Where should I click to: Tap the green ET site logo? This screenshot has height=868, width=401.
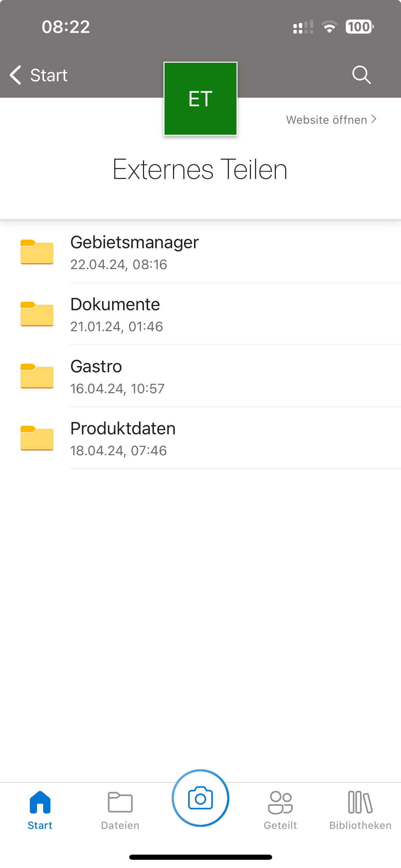pos(200,99)
